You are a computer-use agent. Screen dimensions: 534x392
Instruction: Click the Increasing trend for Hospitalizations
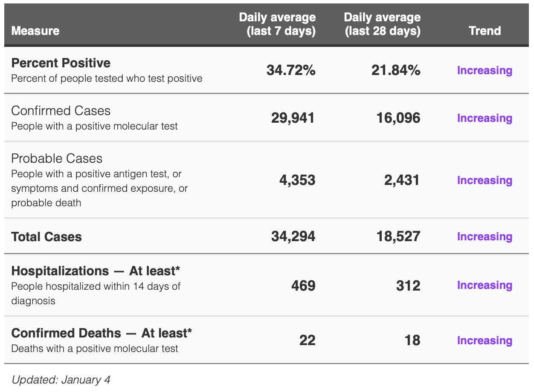[x=485, y=285]
